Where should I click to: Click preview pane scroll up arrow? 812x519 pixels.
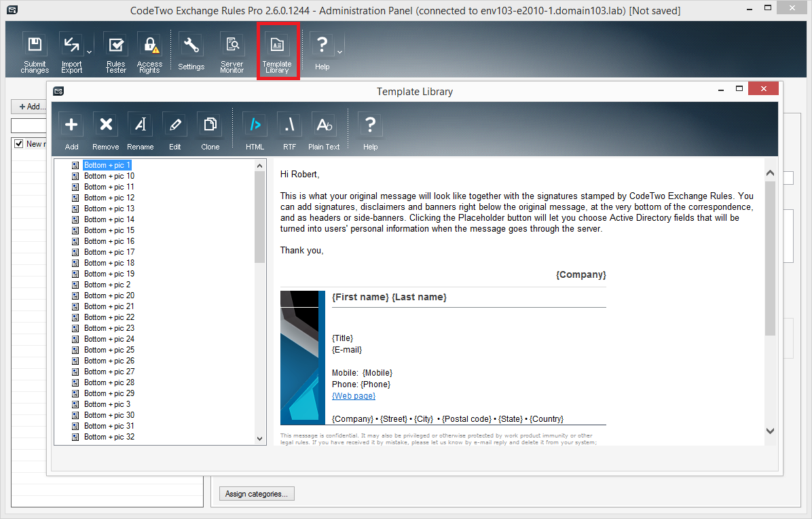coord(770,173)
